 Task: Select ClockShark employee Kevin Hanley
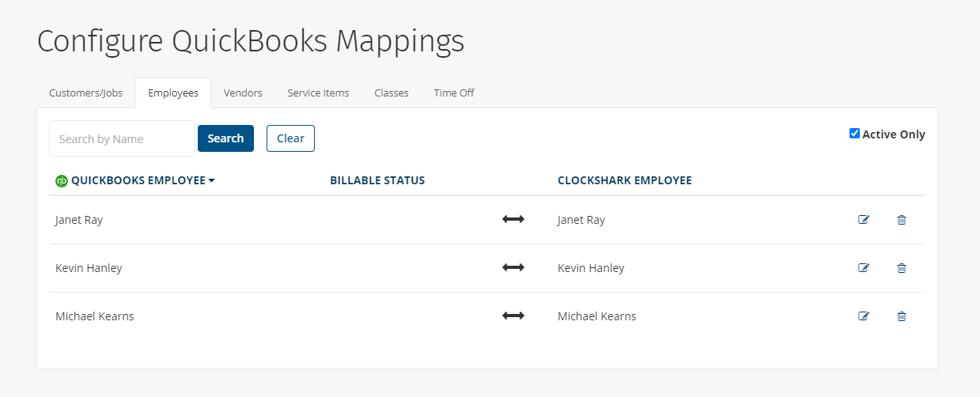click(x=591, y=268)
